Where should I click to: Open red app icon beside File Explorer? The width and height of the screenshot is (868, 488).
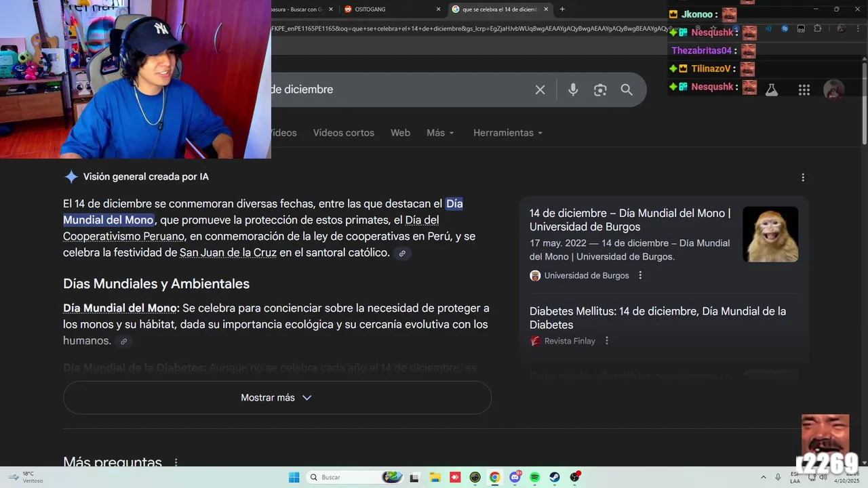(x=455, y=477)
